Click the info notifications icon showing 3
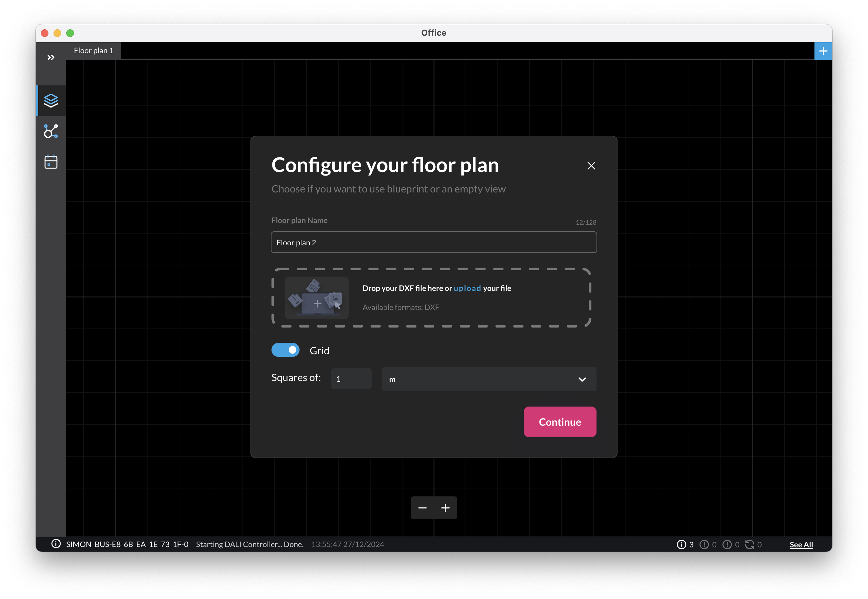 tap(681, 544)
